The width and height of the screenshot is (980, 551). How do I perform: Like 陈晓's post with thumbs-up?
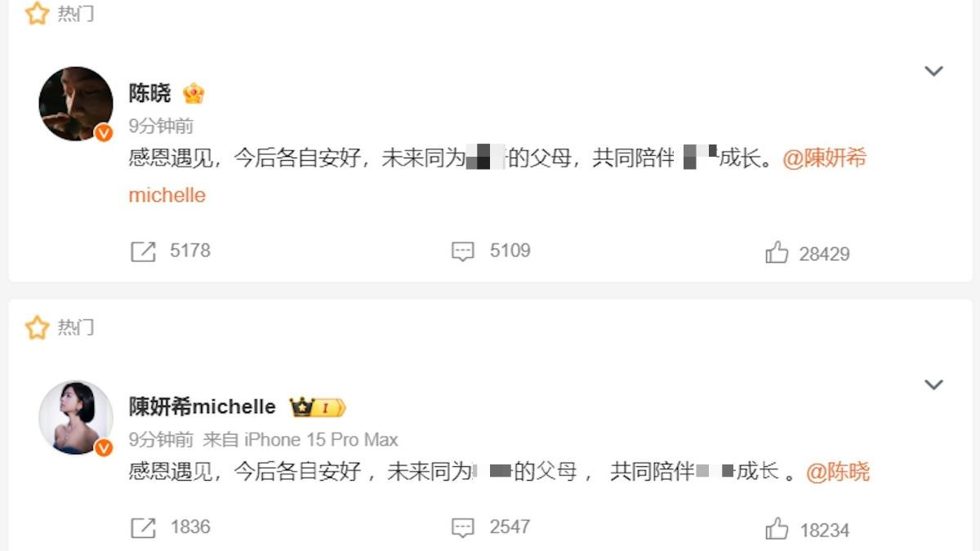tap(777, 253)
